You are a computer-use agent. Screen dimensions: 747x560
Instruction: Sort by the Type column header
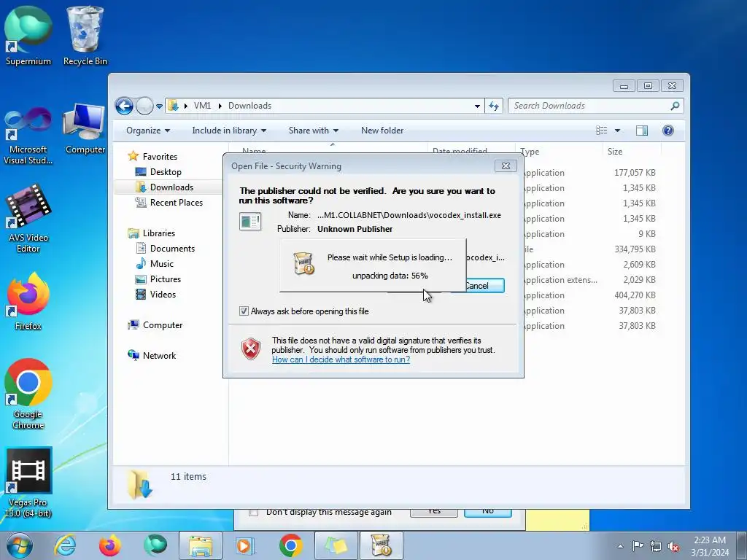tap(559, 152)
